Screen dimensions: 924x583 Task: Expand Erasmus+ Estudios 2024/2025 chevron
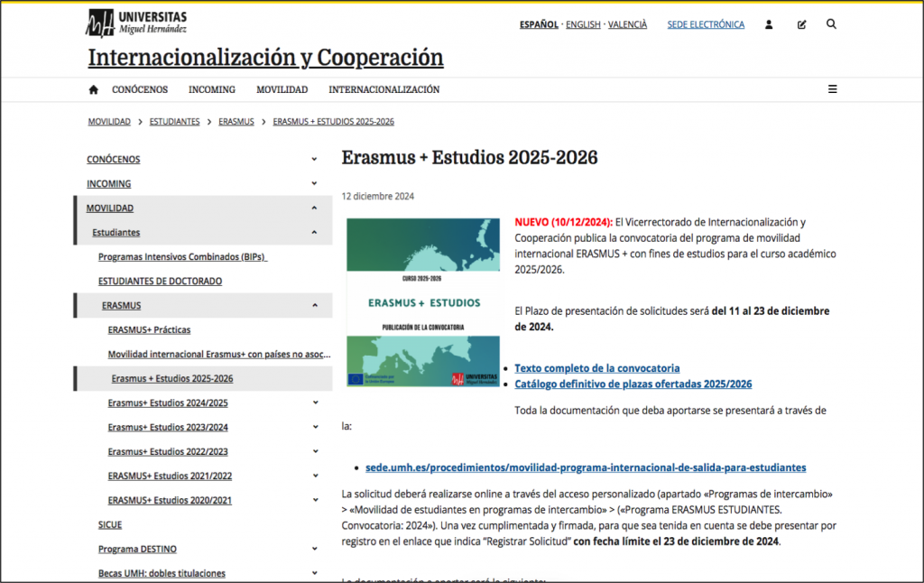315,403
